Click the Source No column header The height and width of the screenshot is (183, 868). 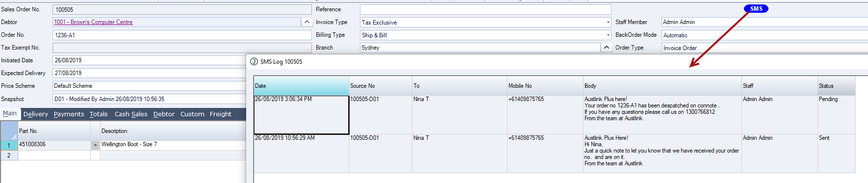380,86
